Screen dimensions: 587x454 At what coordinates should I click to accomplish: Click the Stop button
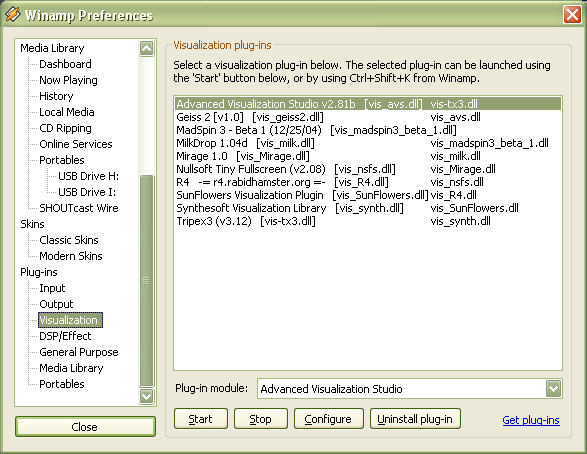point(261,419)
